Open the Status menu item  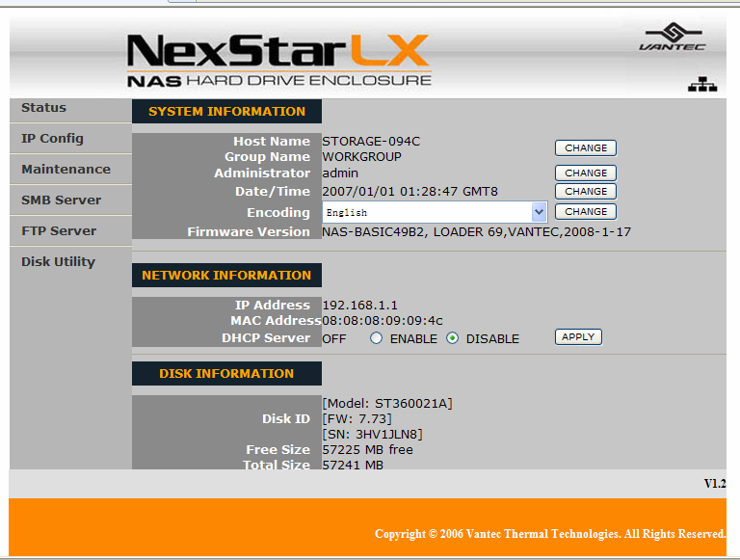click(44, 108)
